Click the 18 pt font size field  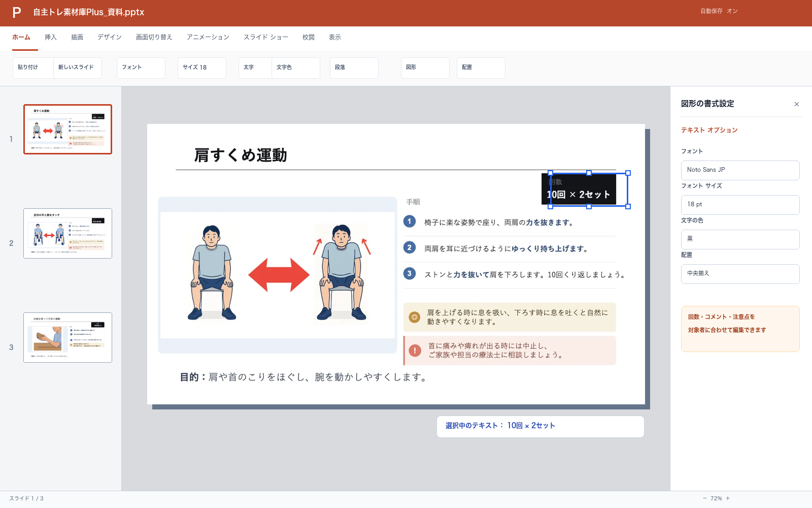[x=740, y=205]
